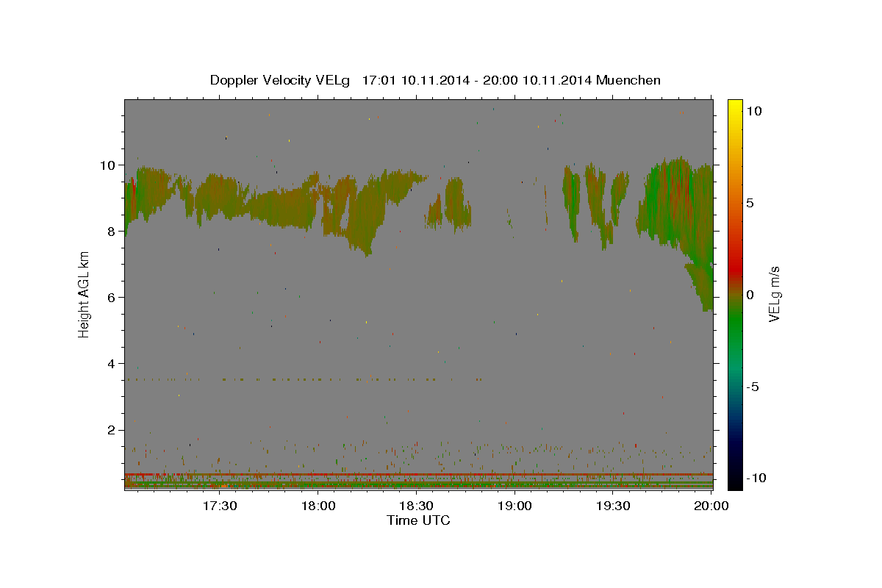Click the 'Time UTC' axis label
The height and width of the screenshot is (588, 882).
click(x=418, y=520)
